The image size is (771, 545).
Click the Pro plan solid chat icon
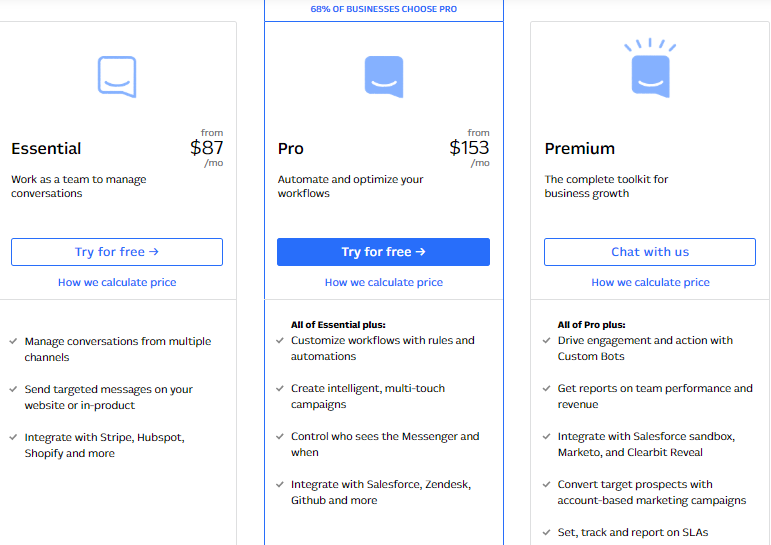point(384,77)
